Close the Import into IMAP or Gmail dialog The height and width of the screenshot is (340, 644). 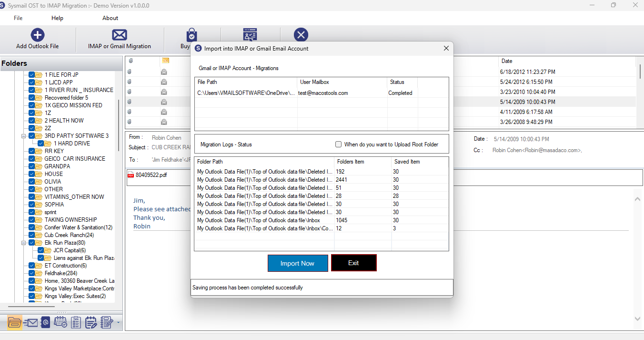click(x=446, y=48)
